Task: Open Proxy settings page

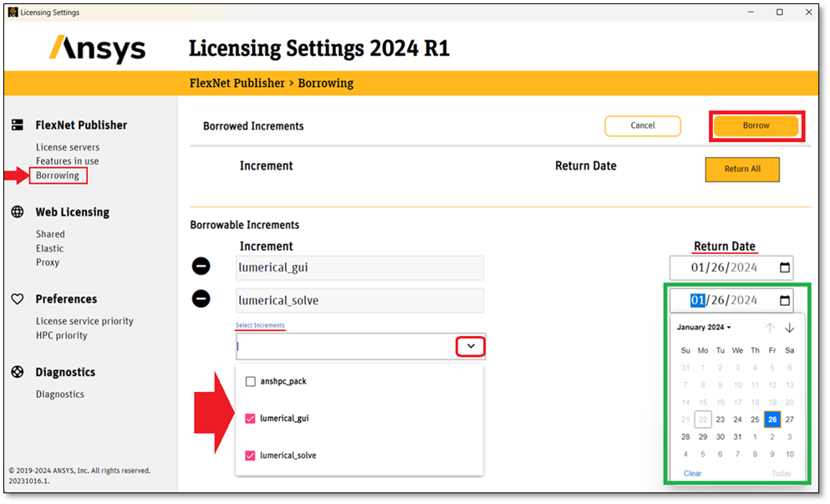Action: coord(48,262)
